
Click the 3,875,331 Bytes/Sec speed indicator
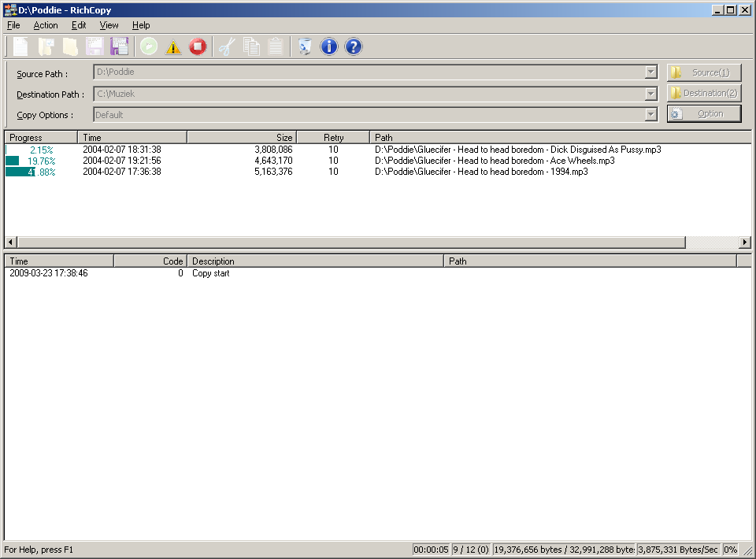point(678,550)
